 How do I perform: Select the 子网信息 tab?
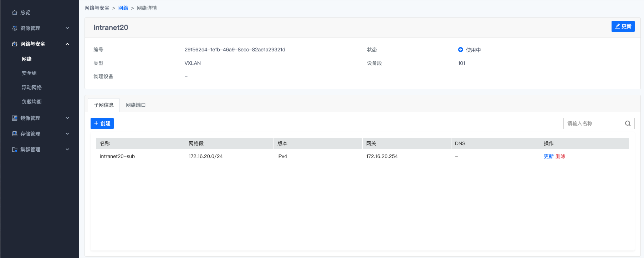(104, 105)
